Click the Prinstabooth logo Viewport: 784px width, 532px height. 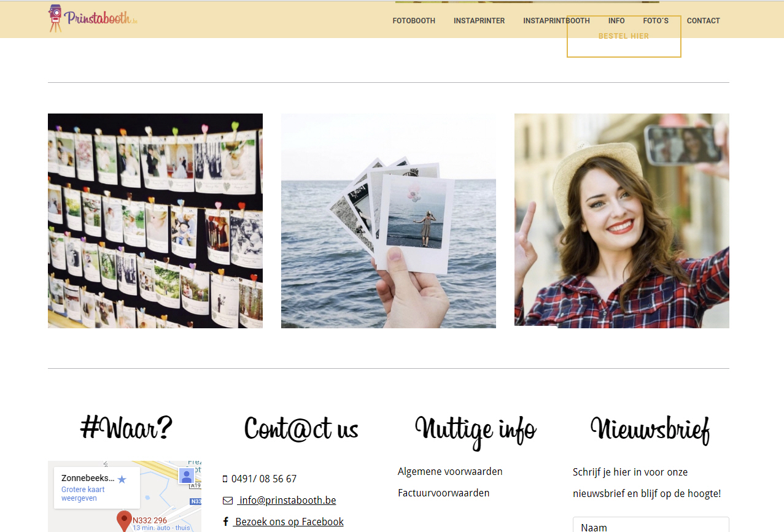(x=93, y=18)
